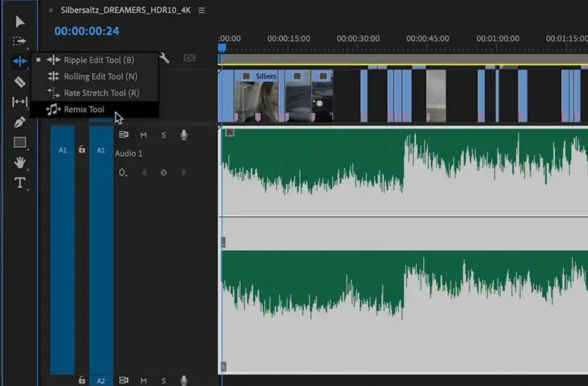Select the Hand tool
The height and width of the screenshot is (386, 588).
point(19,162)
